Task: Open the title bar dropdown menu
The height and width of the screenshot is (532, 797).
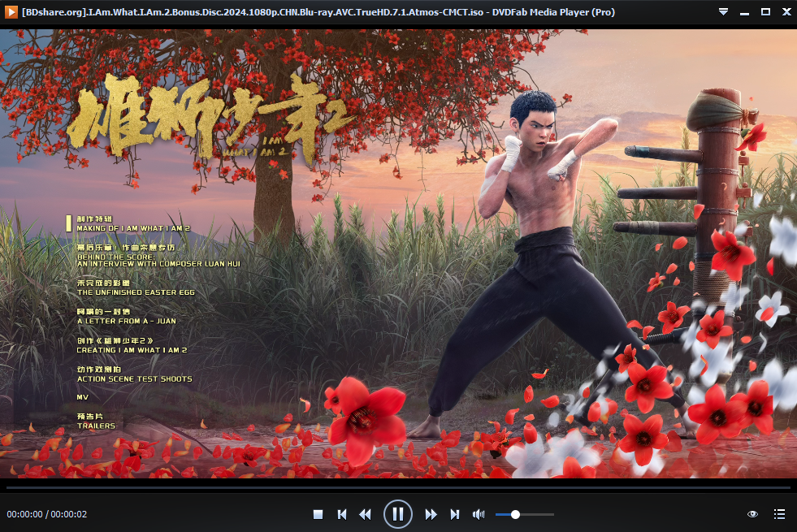Action: tap(723, 12)
